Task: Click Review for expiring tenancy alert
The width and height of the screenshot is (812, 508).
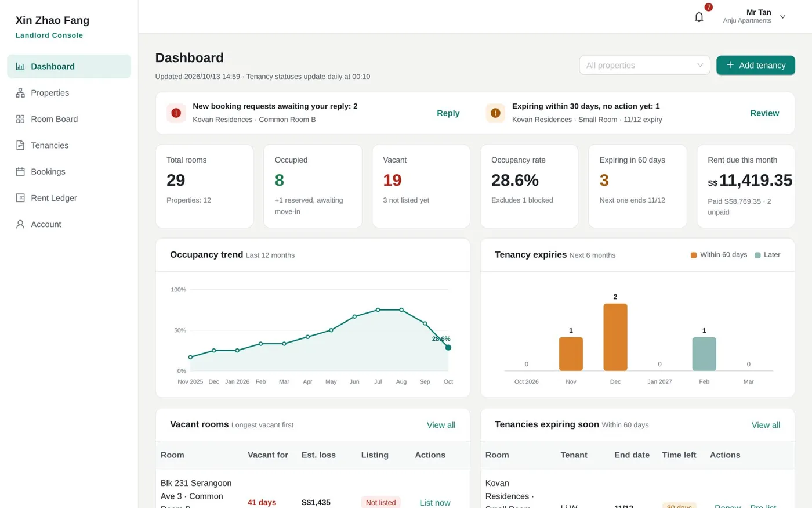Action: 764,113
